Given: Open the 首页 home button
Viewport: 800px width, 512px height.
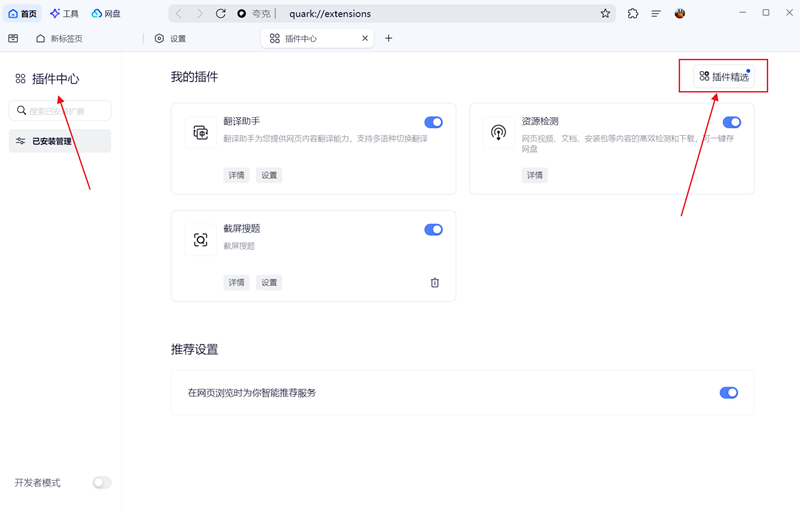Looking at the screenshot, I should pos(22,14).
